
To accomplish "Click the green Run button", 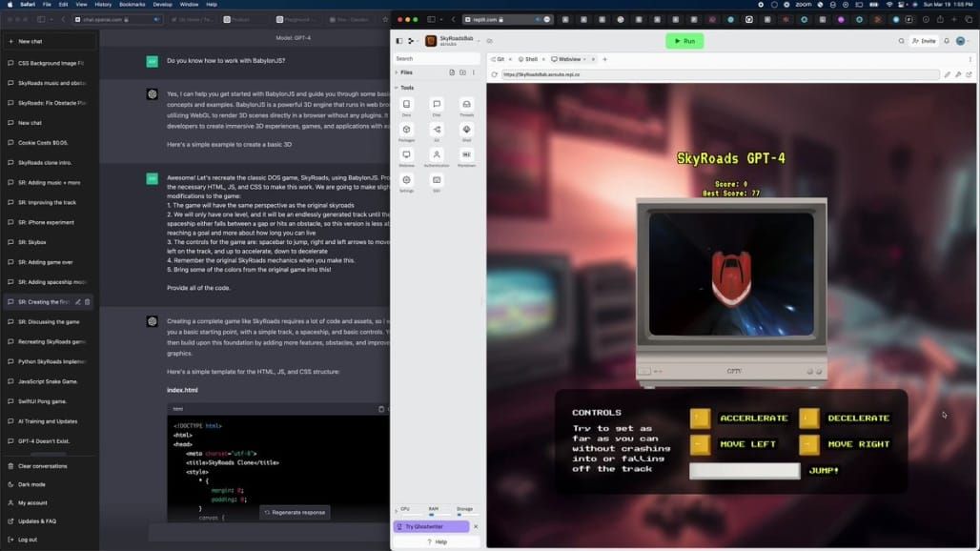I will tap(684, 40).
